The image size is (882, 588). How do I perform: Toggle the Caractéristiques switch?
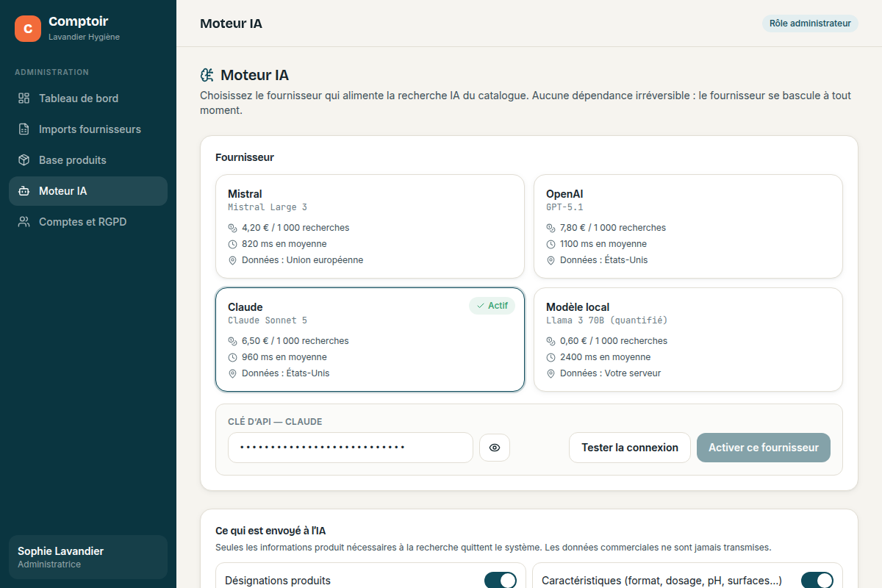click(x=817, y=581)
